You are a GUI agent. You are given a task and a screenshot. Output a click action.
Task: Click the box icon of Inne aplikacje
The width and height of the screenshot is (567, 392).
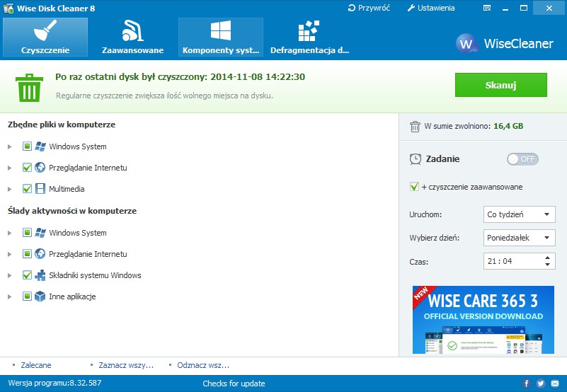[40, 296]
